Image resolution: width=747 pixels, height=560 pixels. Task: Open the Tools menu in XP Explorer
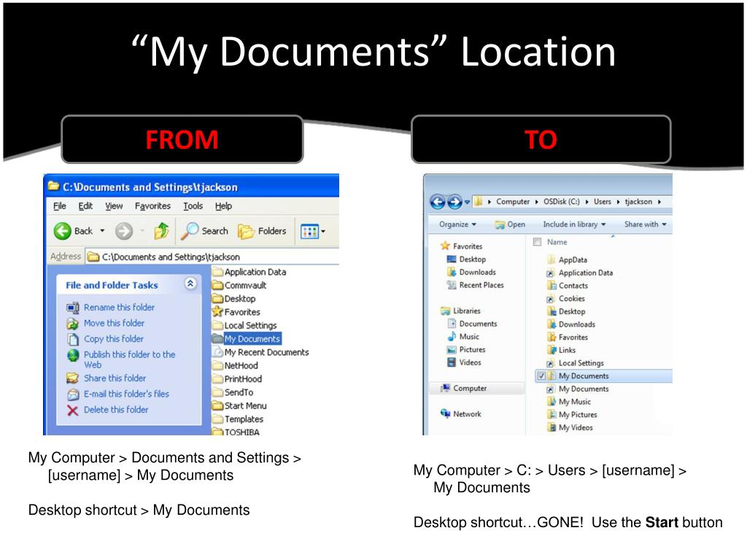[x=193, y=206]
